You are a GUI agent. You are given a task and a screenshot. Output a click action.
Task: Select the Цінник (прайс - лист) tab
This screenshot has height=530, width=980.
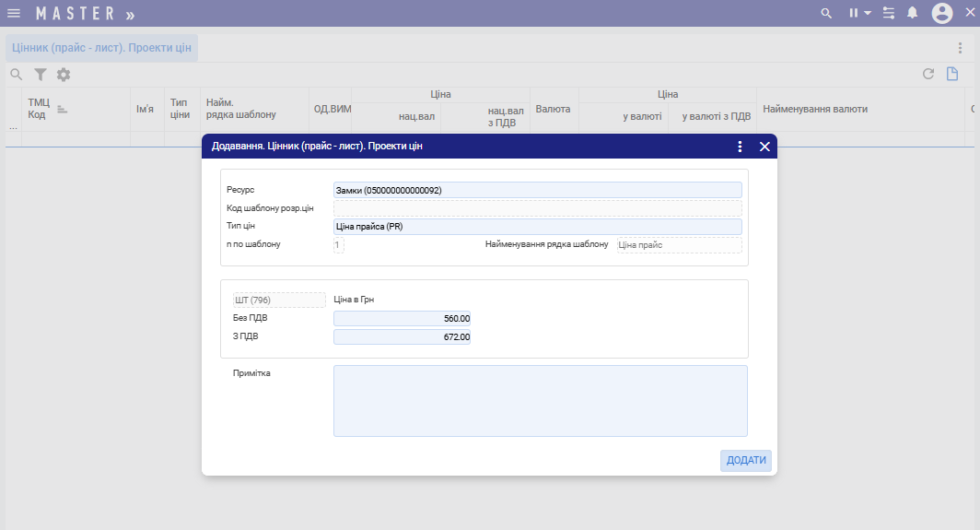(102, 48)
